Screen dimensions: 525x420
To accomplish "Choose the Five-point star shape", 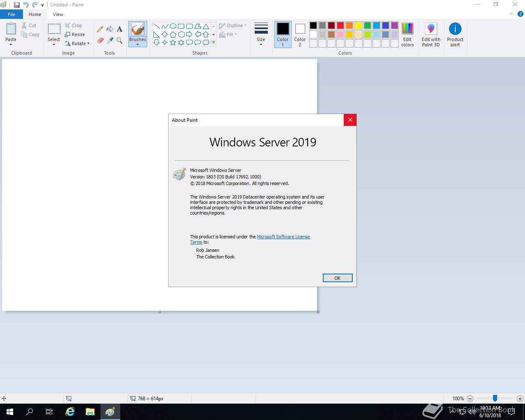I will (x=173, y=43).
